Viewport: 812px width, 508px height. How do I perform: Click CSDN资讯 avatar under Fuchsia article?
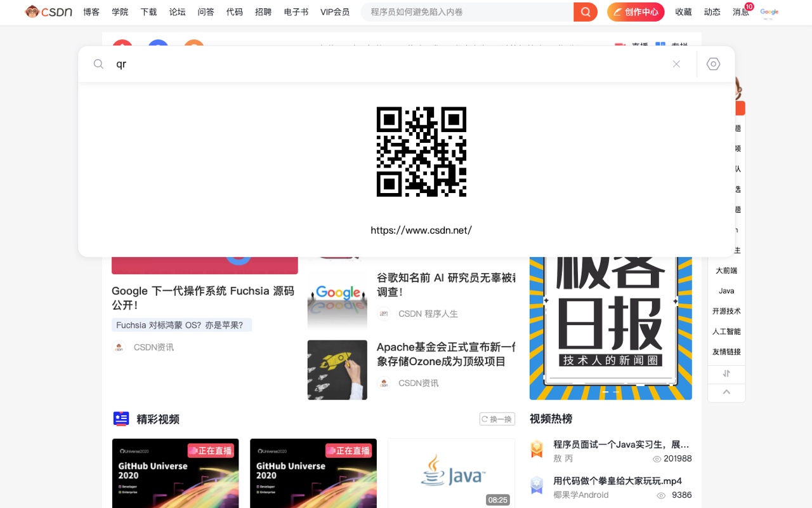click(x=119, y=347)
